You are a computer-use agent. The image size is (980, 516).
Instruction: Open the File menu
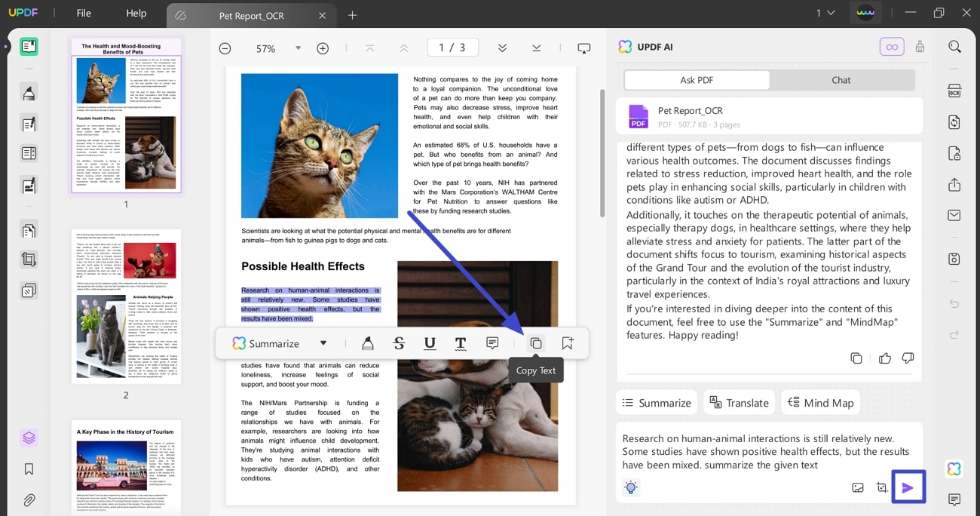[83, 13]
